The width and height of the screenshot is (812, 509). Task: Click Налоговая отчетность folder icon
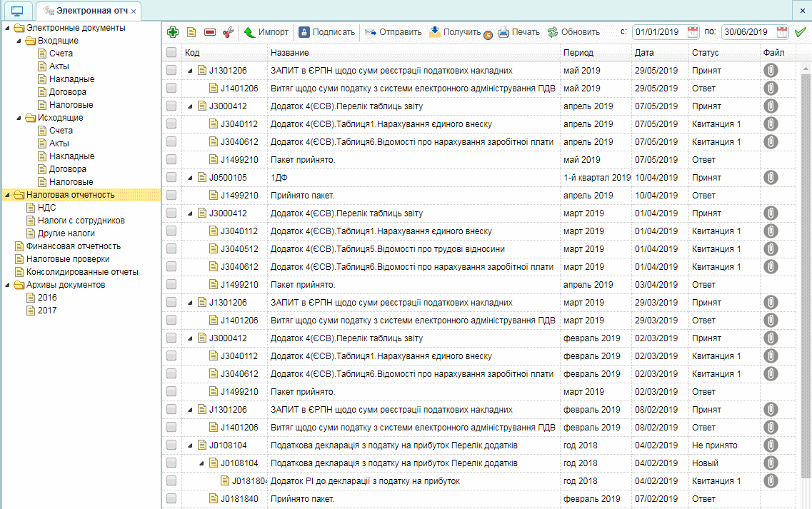19,195
